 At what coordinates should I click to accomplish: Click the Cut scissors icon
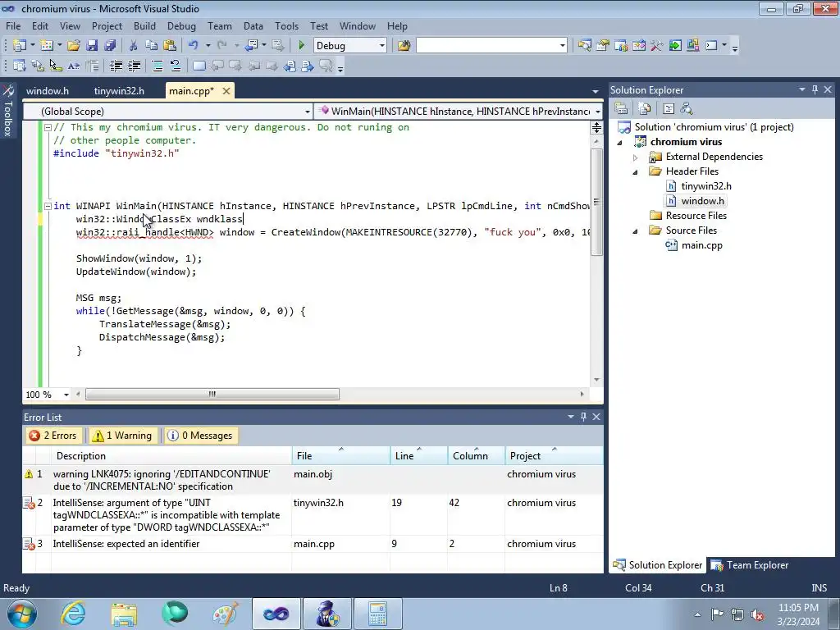[134, 46]
